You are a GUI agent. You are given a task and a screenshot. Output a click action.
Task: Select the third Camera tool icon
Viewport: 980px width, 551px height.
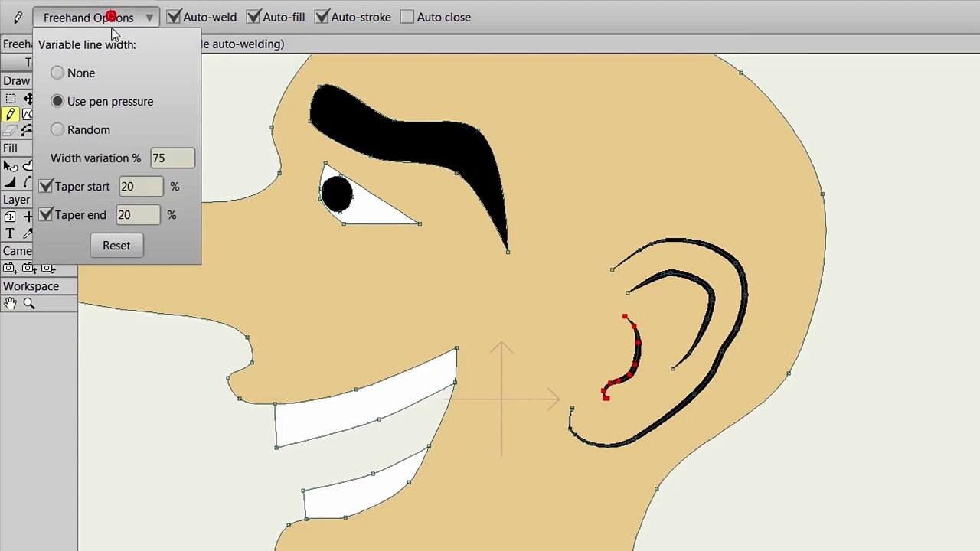pos(47,268)
